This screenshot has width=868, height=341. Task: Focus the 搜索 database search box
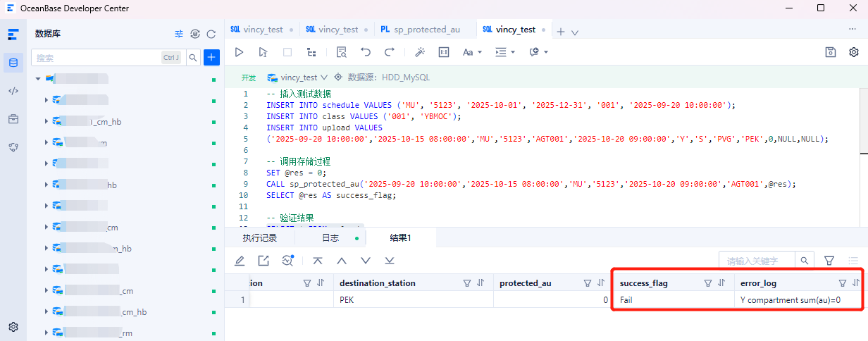(x=107, y=58)
